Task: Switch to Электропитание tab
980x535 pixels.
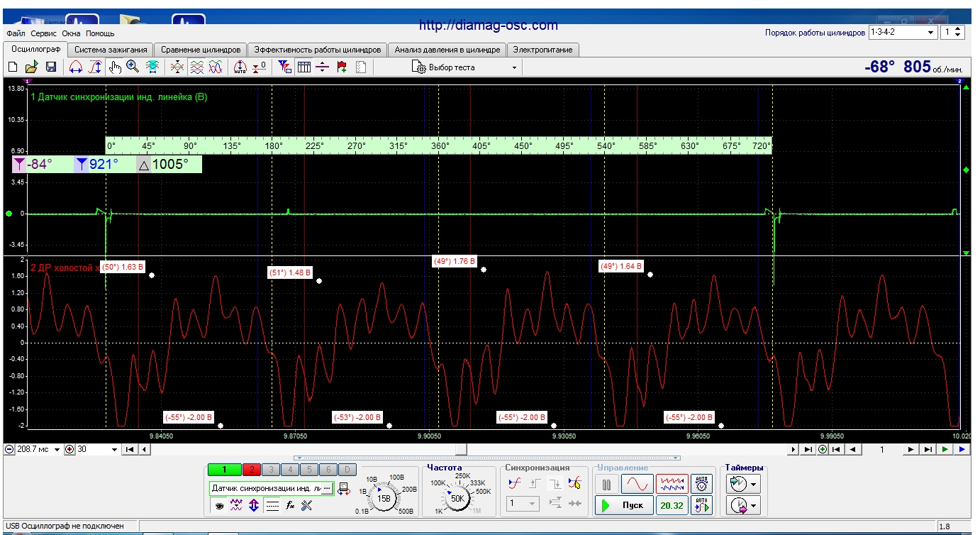Action: pos(544,50)
